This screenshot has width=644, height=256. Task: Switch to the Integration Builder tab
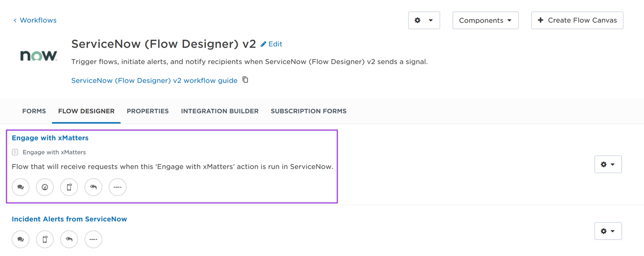point(220,111)
